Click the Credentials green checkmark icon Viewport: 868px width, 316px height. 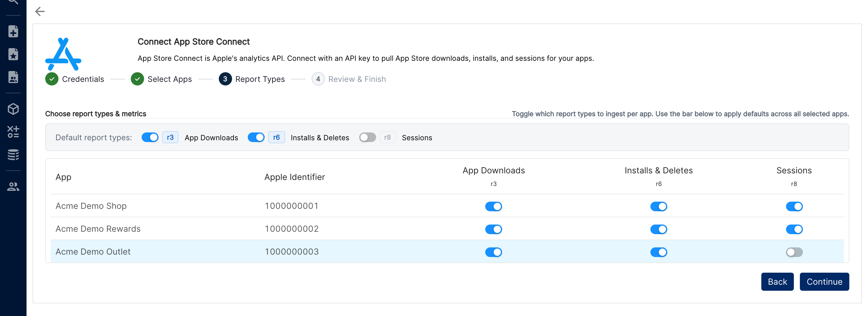pos(52,79)
